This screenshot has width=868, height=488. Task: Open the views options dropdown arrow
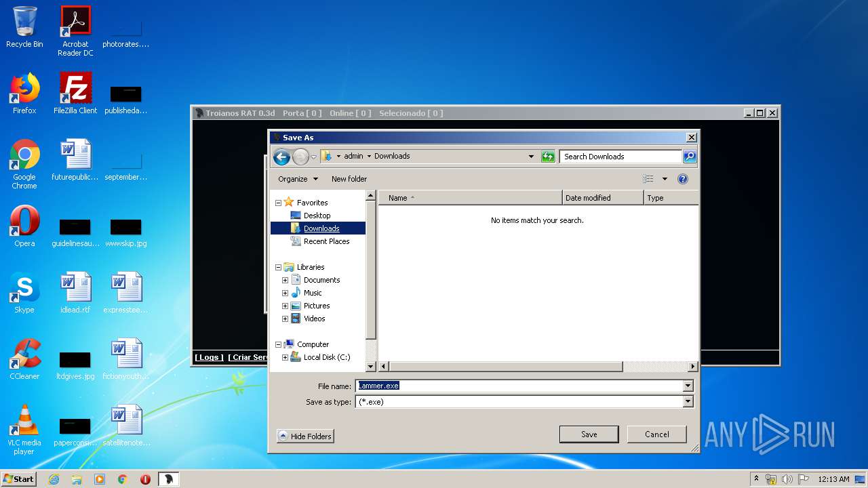click(x=665, y=179)
